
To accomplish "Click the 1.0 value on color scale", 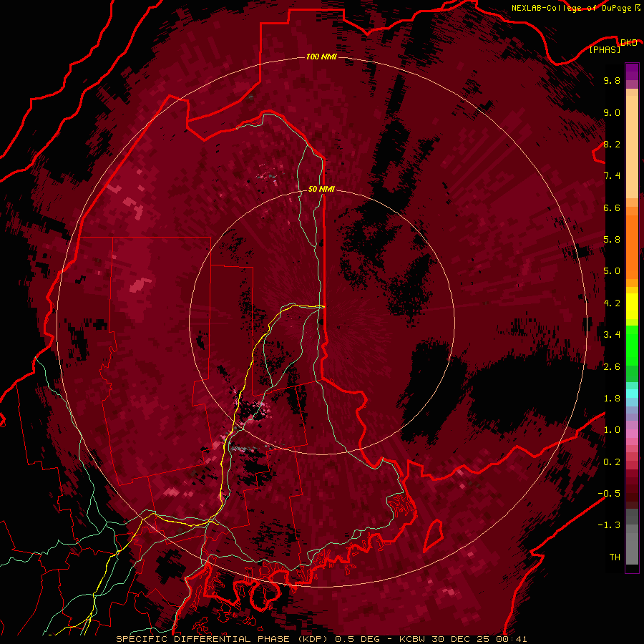I will tap(612, 430).
